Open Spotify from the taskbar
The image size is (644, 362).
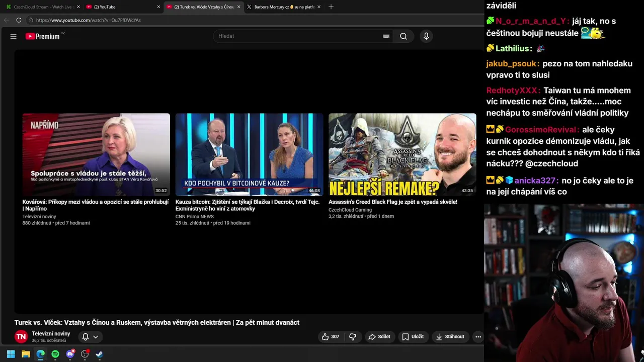click(x=55, y=354)
